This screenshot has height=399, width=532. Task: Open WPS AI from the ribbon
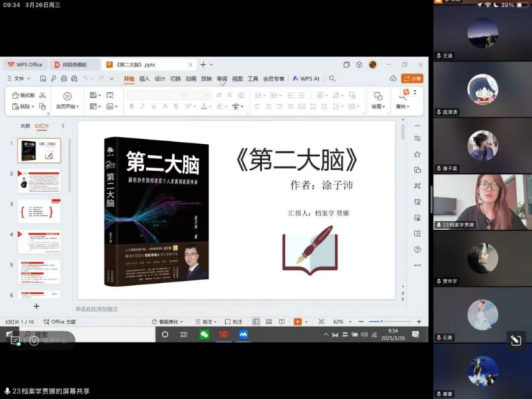tap(306, 79)
